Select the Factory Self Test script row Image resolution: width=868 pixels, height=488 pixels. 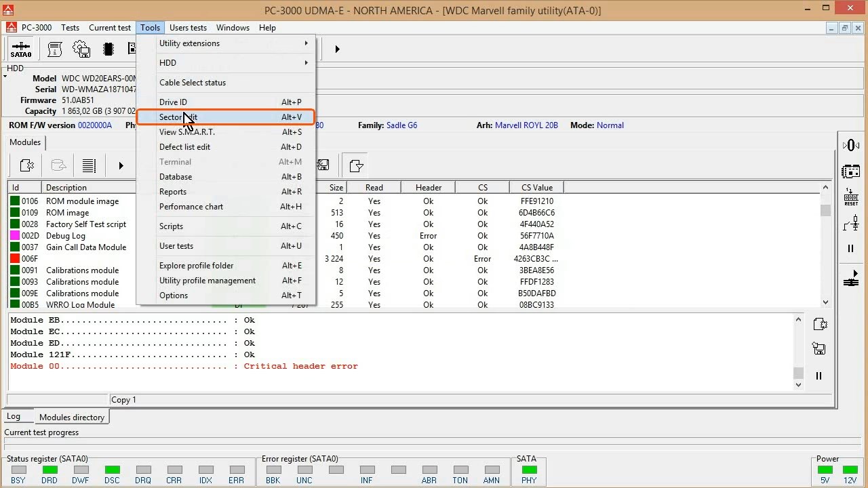pyautogui.click(x=414, y=224)
